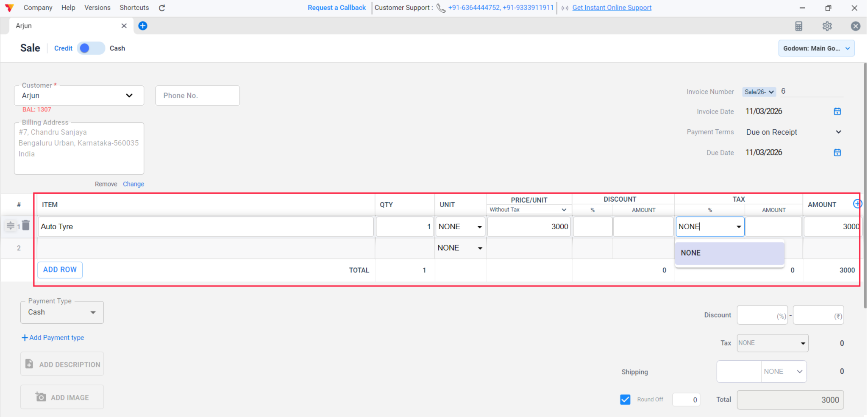The height and width of the screenshot is (417, 868).
Task: Click Get Instant Online Support link
Action: [x=612, y=8]
